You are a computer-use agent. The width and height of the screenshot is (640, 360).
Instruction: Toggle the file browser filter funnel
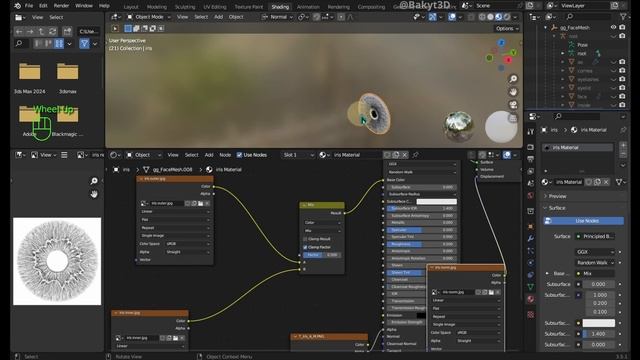point(84,44)
